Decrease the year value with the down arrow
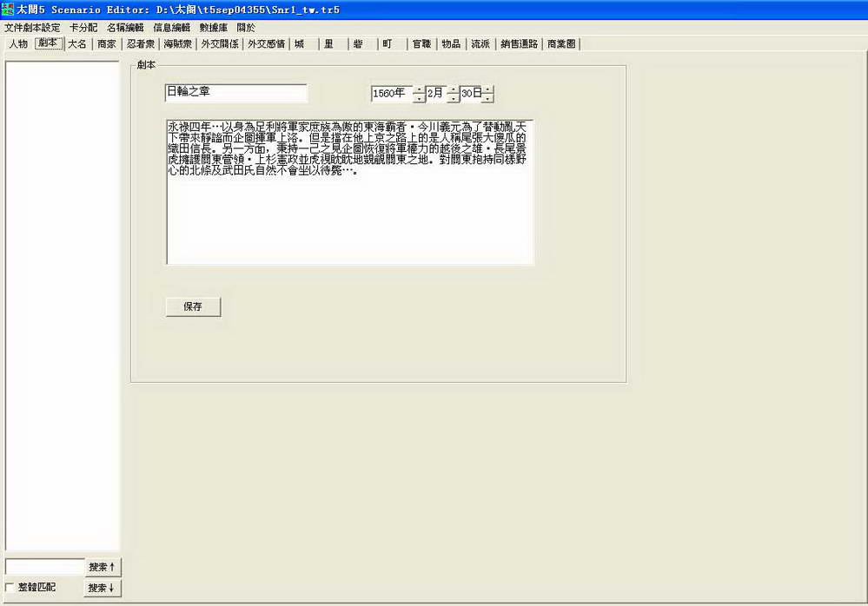Image resolution: width=868 pixels, height=606 pixels. pyautogui.click(x=419, y=98)
